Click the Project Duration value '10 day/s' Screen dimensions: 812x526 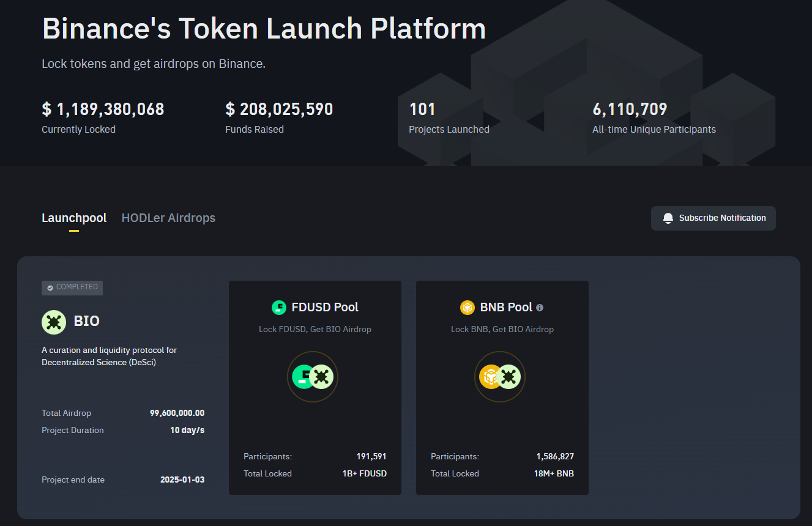[x=187, y=430]
